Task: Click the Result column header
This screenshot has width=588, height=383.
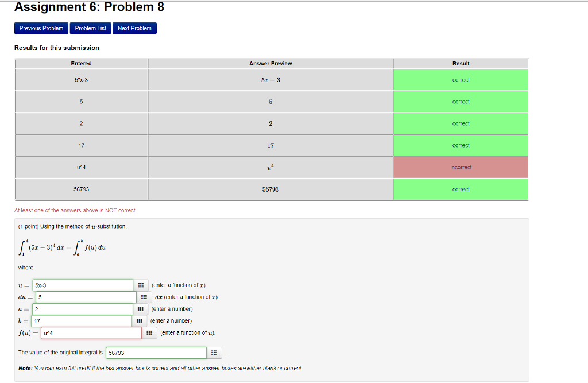Action: click(x=461, y=63)
